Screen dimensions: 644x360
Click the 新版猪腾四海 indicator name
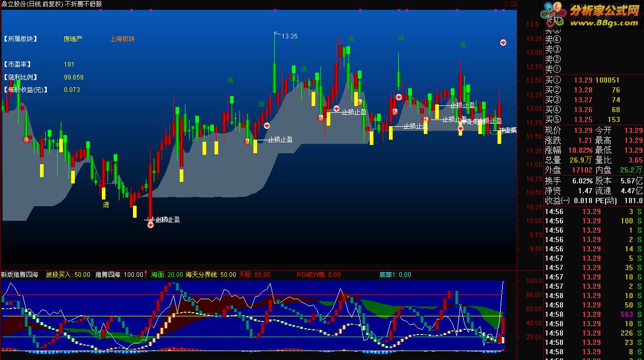click(x=19, y=274)
